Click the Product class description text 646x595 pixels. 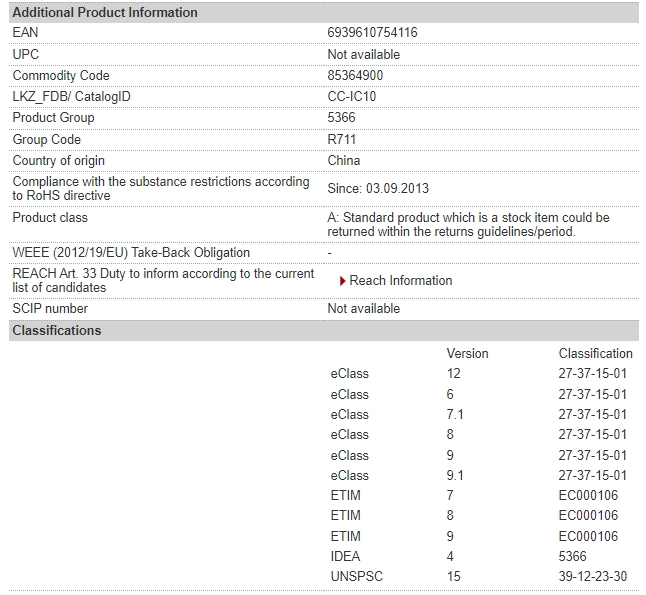(x=468, y=225)
